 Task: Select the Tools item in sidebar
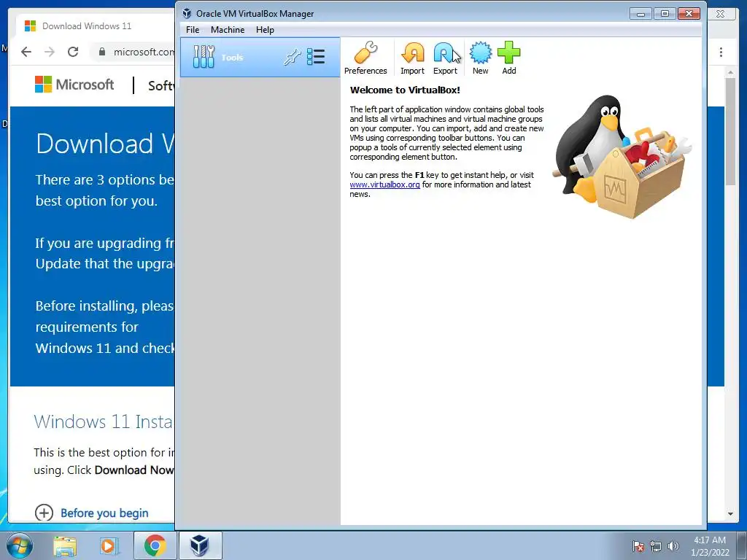pos(260,58)
